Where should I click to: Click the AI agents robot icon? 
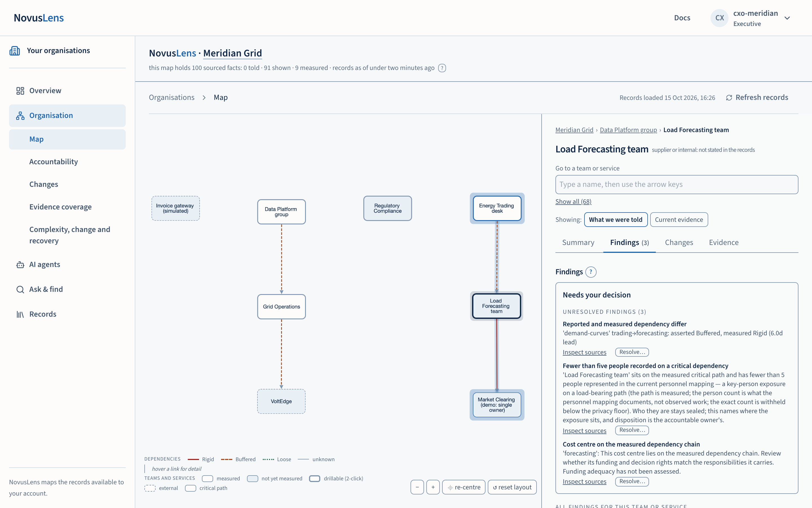click(20, 265)
